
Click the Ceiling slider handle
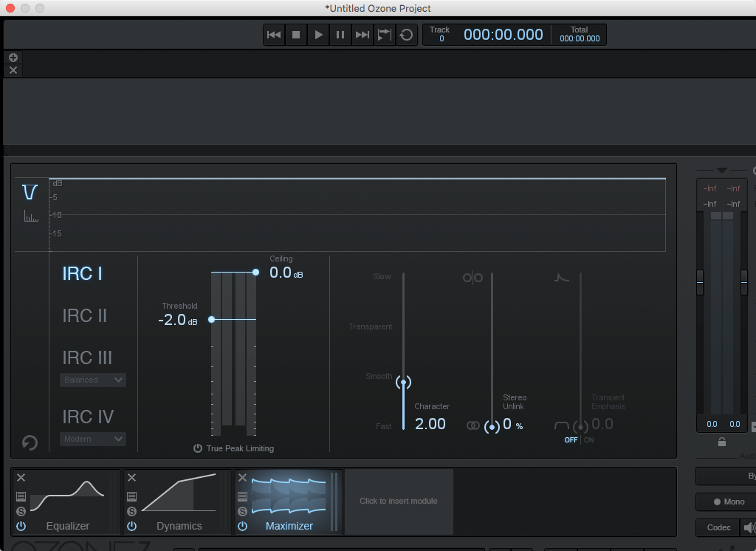[x=255, y=272]
